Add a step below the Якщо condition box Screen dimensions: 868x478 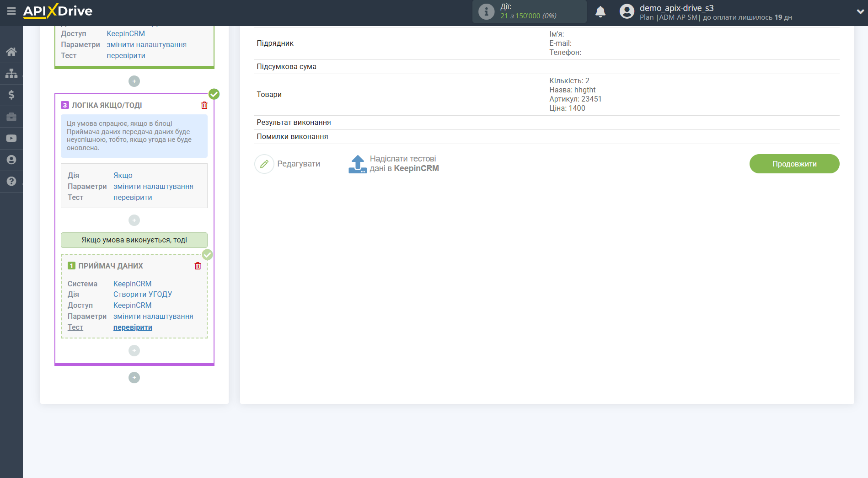pyautogui.click(x=134, y=220)
